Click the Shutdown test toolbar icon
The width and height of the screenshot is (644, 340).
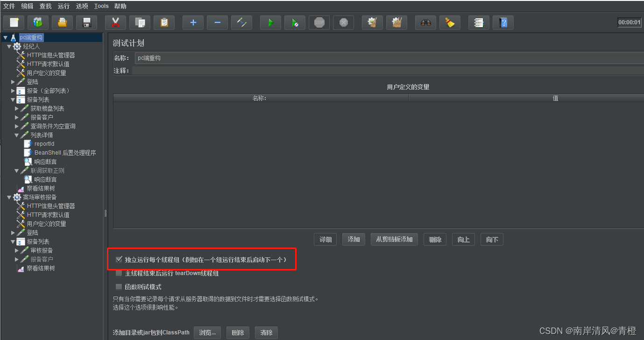(343, 22)
